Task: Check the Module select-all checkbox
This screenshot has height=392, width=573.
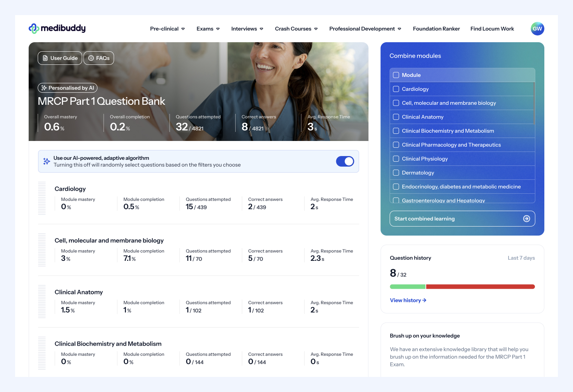Action: (x=396, y=75)
